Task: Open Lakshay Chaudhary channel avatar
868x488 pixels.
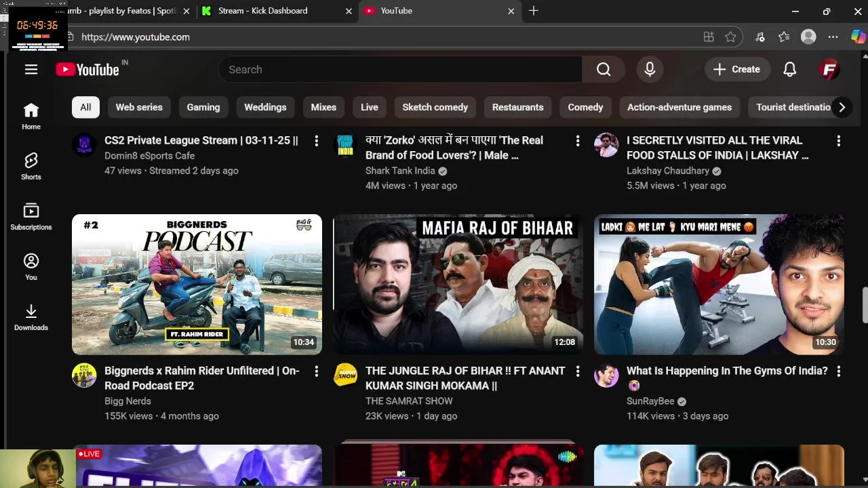Action: coord(606,145)
